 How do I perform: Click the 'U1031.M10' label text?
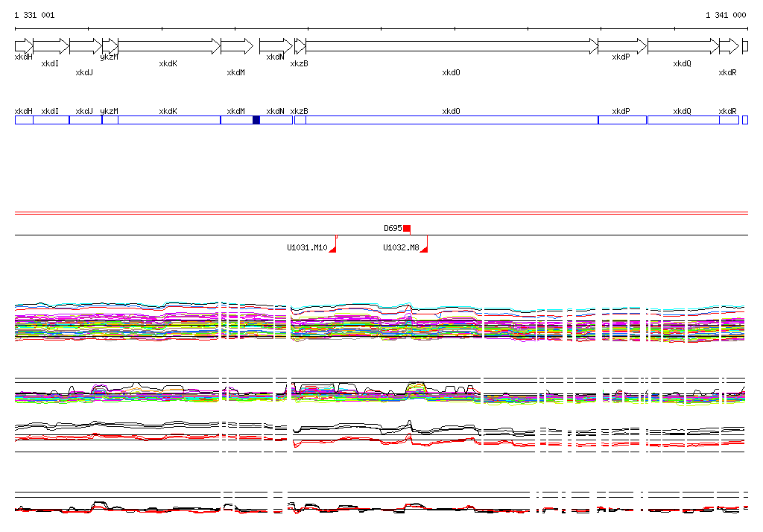307,247
